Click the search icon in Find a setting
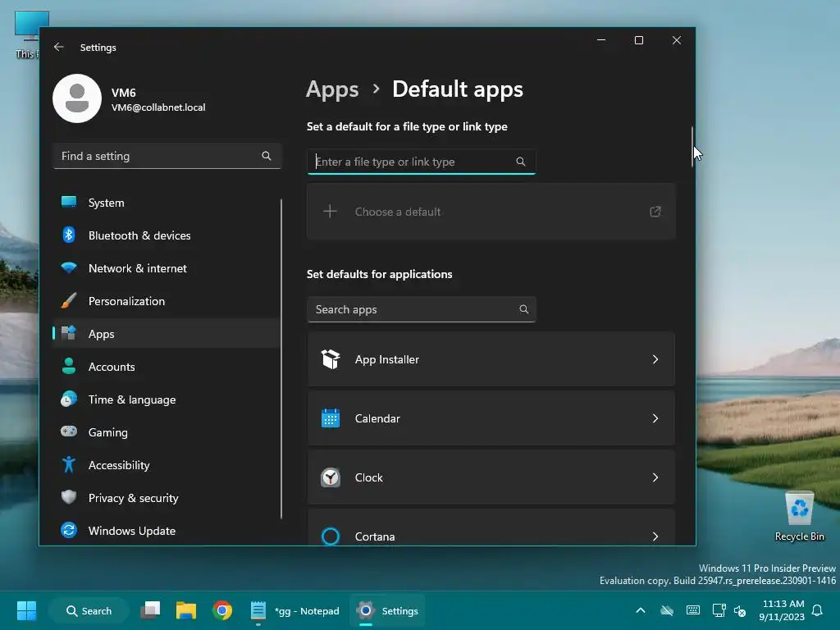The width and height of the screenshot is (840, 630). tap(267, 156)
